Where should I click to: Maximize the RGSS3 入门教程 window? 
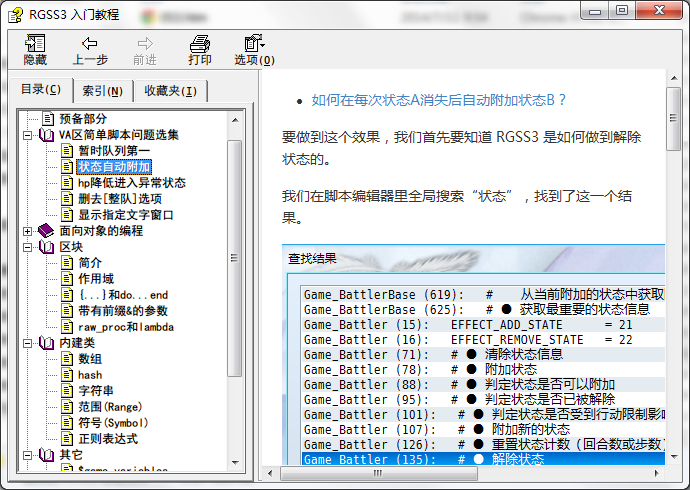pos(621,10)
